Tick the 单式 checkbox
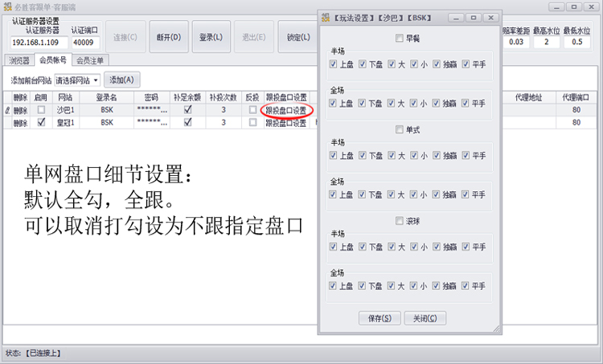This screenshot has width=603, height=364. tap(399, 129)
